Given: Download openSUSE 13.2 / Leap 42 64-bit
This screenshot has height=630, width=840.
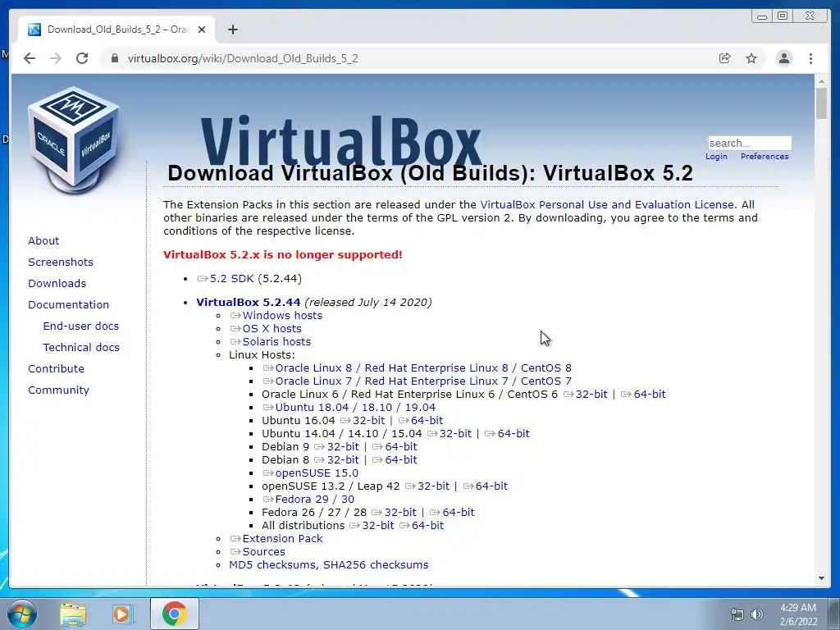Looking at the screenshot, I should click(x=491, y=486).
